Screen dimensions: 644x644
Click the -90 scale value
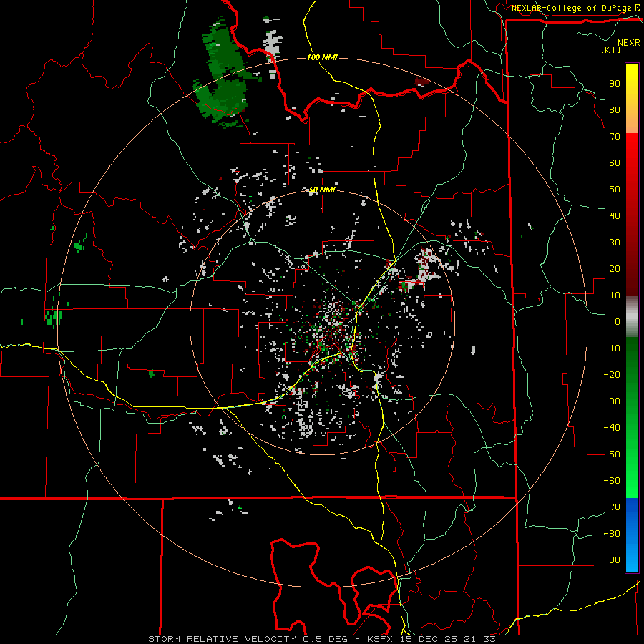[612, 560]
